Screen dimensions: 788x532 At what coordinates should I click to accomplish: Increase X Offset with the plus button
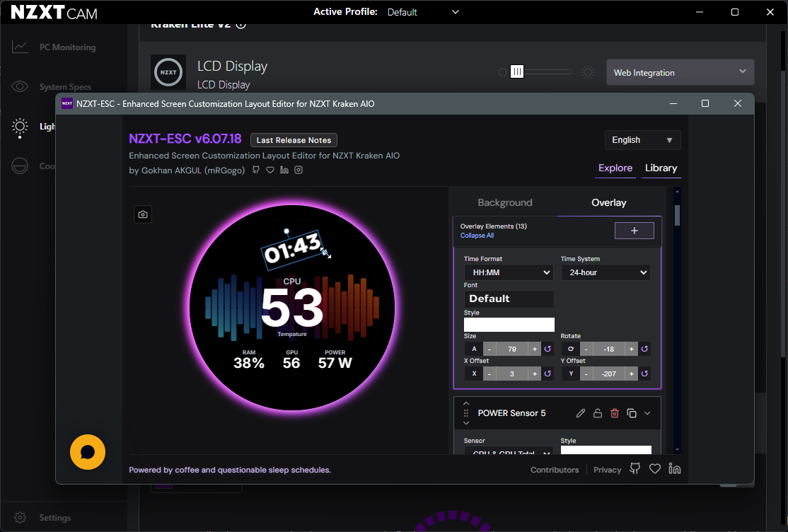tap(534, 374)
